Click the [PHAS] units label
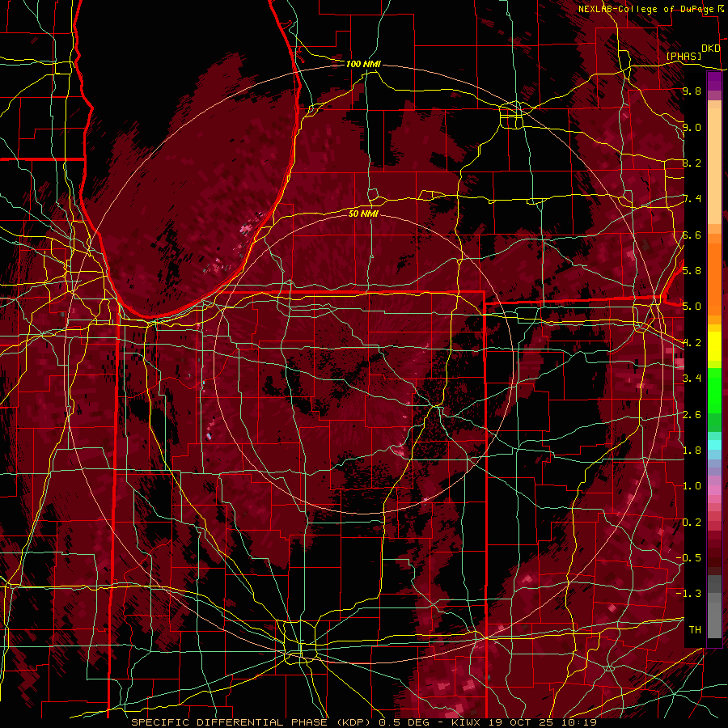The image size is (728, 728). coord(684,56)
